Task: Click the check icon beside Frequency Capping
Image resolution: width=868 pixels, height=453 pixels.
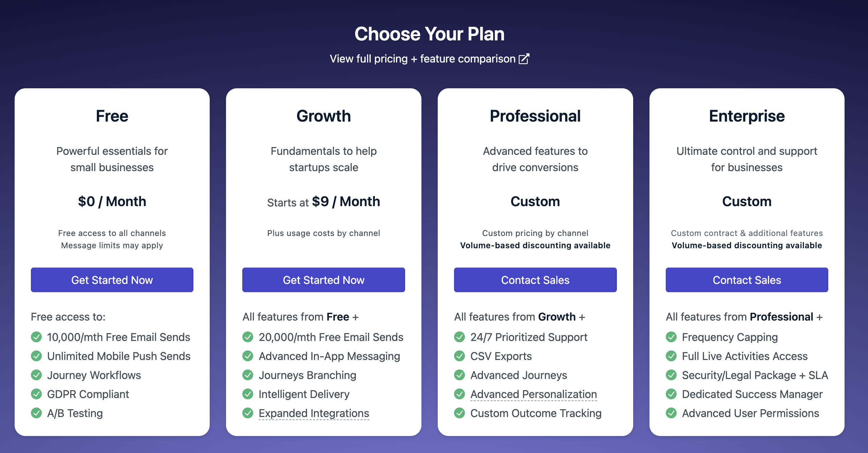Action: (x=671, y=337)
